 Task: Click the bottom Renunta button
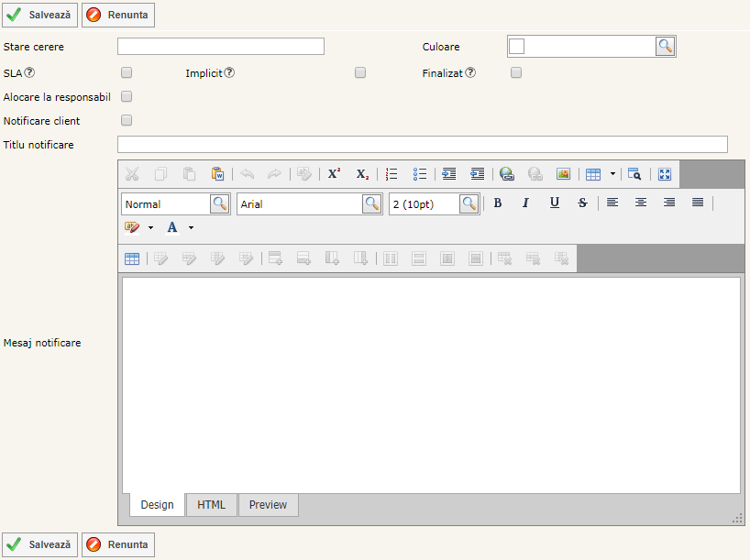coord(117,544)
